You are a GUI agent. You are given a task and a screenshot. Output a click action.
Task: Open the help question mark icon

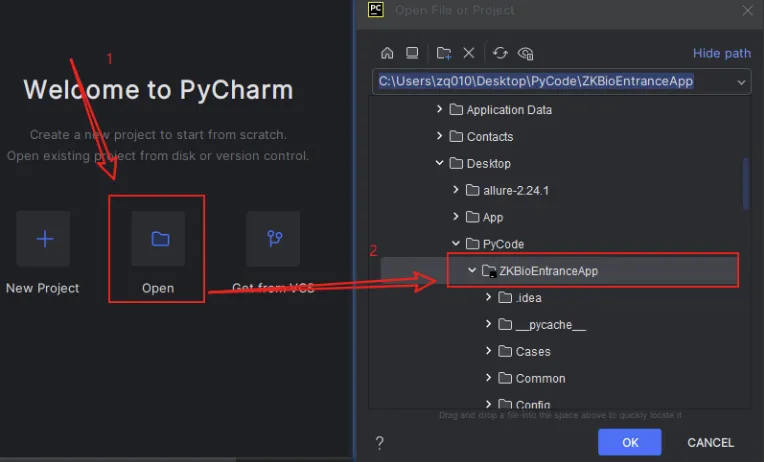[380, 442]
